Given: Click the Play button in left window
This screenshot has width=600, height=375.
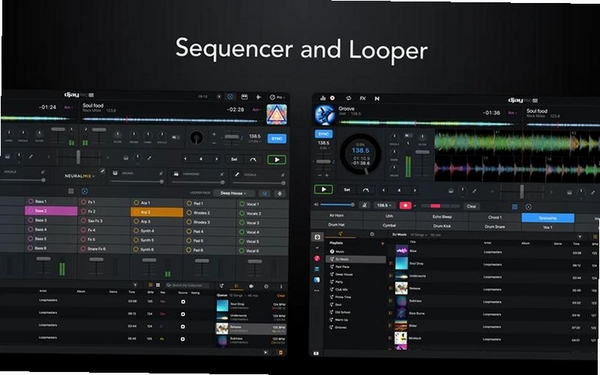Looking at the screenshot, I should click(x=277, y=160).
